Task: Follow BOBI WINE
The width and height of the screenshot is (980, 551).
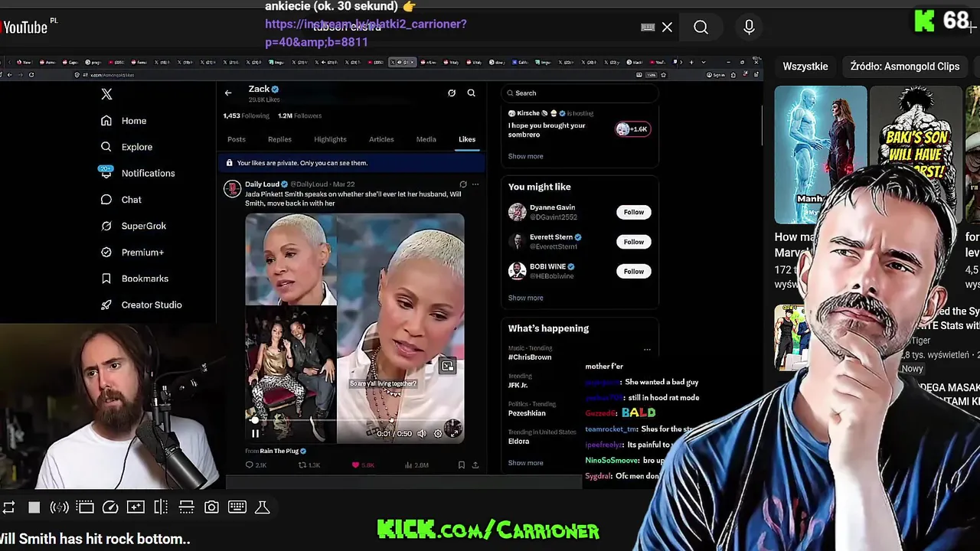Action: [634, 272]
